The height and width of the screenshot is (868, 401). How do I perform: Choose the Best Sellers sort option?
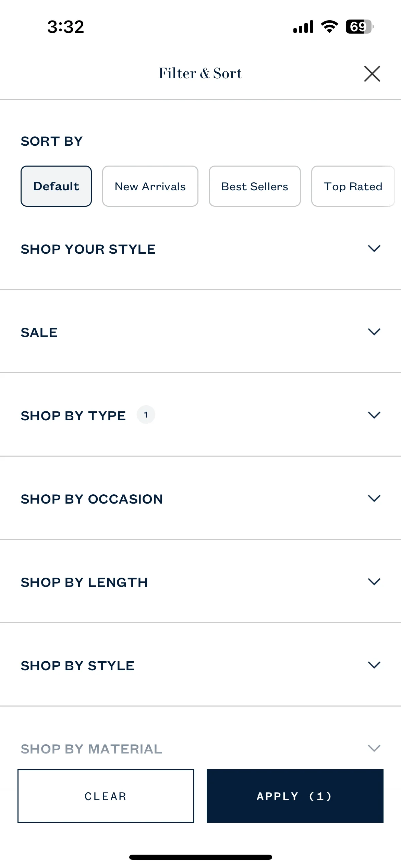click(x=255, y=186)
